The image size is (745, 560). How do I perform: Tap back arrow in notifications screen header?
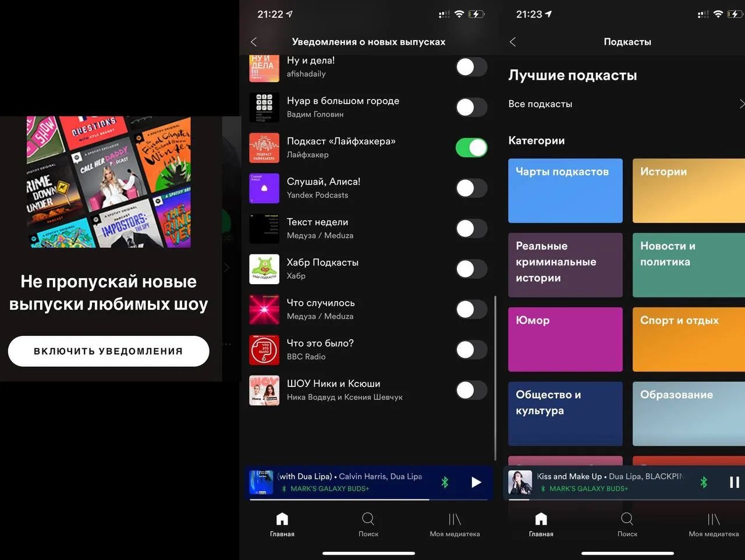click(254, 42)
